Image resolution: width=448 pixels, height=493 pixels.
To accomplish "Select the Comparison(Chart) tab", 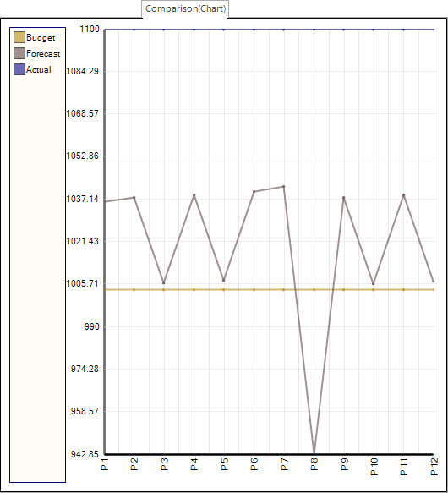I will 185,8.
